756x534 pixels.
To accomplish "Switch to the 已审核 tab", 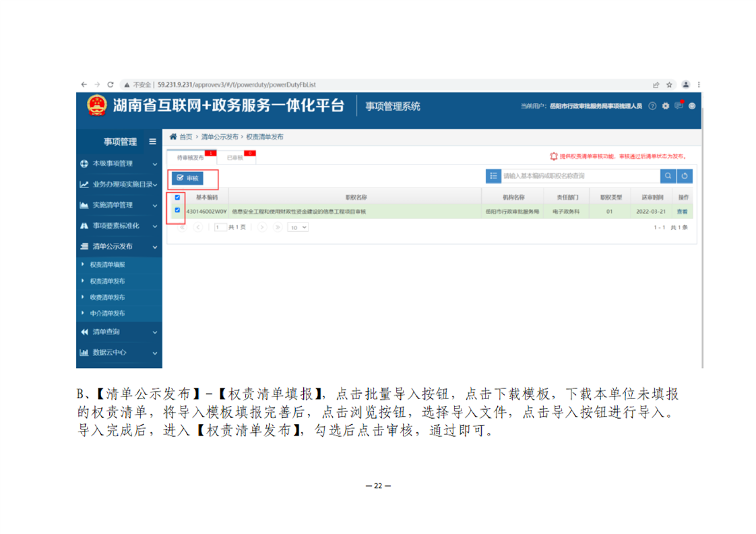I will pos(235,157).
